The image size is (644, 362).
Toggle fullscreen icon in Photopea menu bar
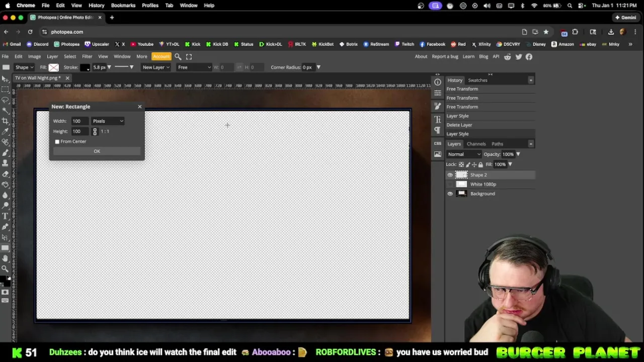[x=189, y=57]
